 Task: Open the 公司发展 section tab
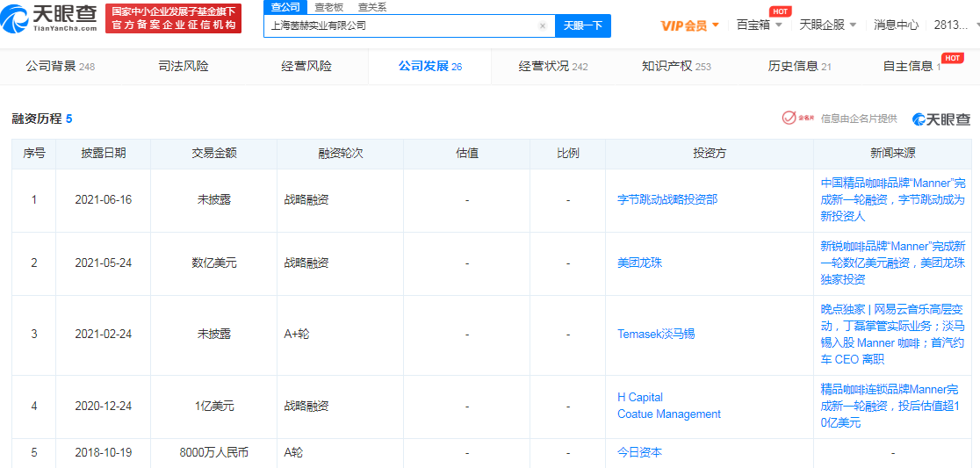tap(430, 66)
